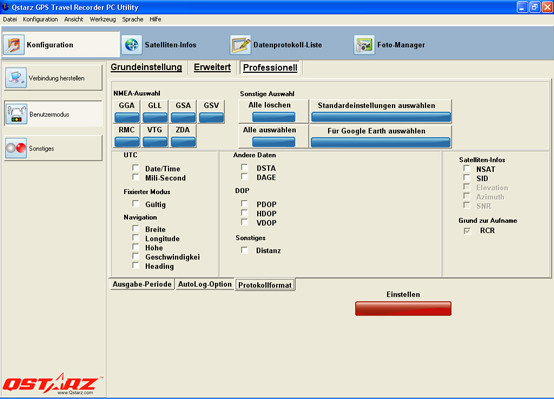Switch to the Grundeinstellung tab
Image resolution: width=554 pixels, height=399 pixels.
point(146,67)
